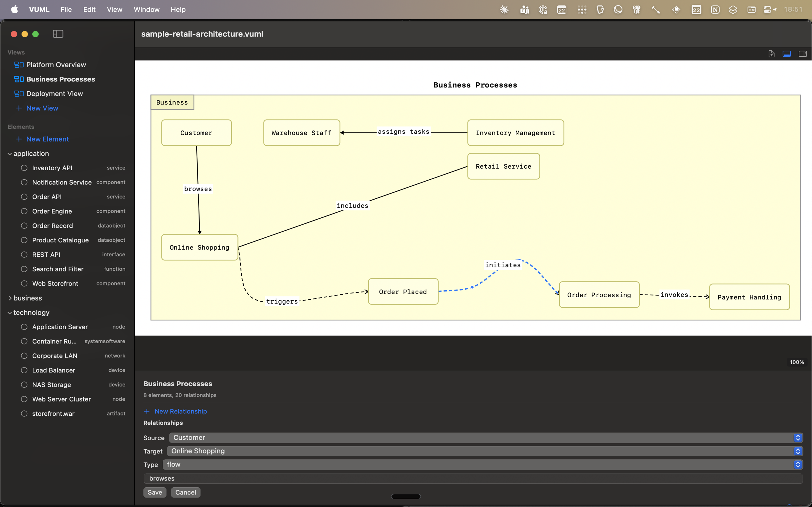Click the Save button
812x507 pixels.
coord(155,492)
